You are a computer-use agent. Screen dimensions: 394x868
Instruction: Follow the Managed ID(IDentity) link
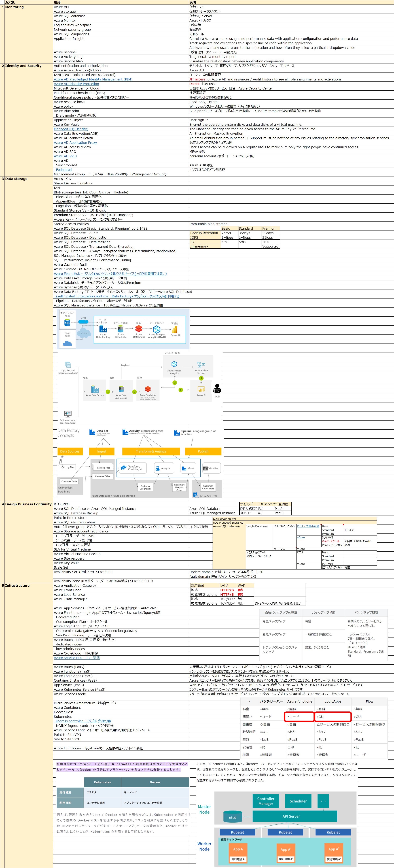point(71,129)
